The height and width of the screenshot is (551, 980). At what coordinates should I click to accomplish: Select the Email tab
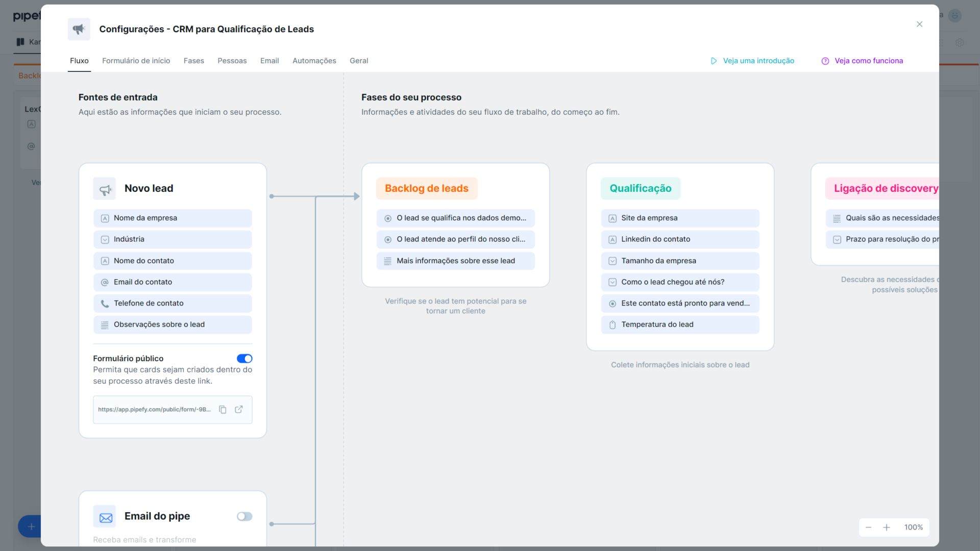[x=269, y=61]
